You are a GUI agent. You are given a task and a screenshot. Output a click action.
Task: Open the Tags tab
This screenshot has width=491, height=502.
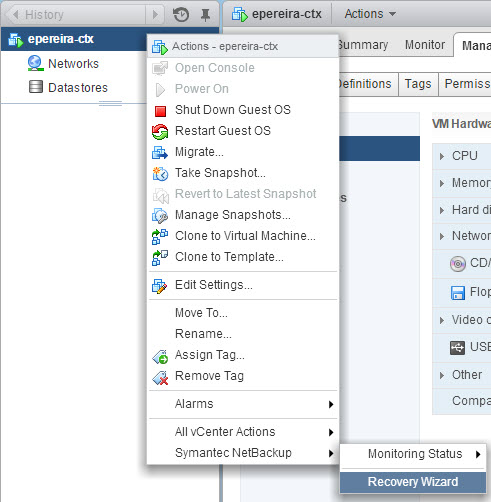418,84
